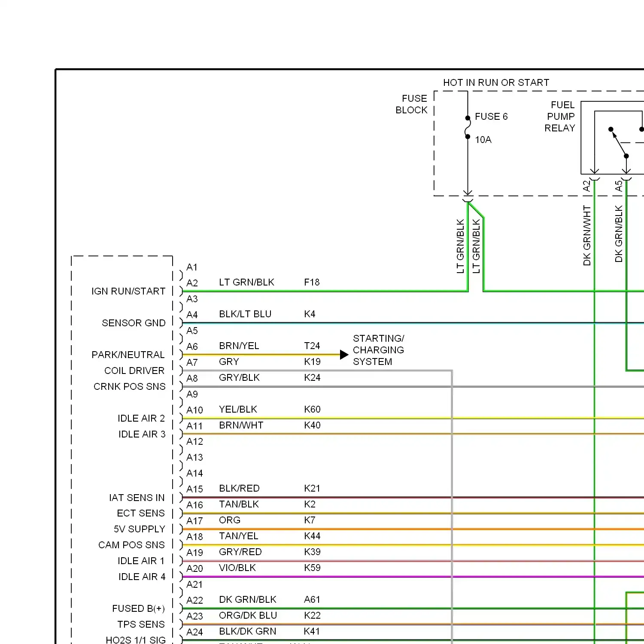Click the 'CRNK POS SNS' label
The height and width of the screenshot is (644, 644).
(x=130, y=386)
